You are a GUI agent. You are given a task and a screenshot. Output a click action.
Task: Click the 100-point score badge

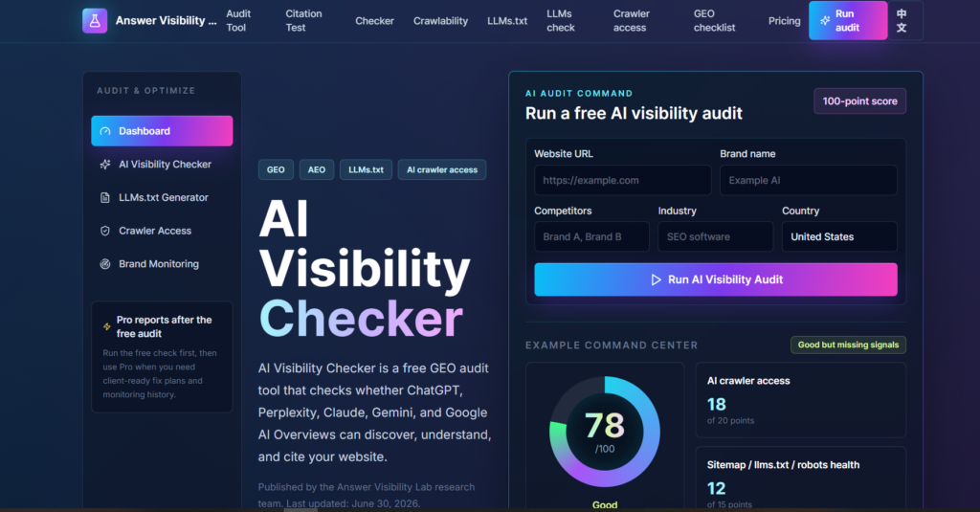point(860,101)
